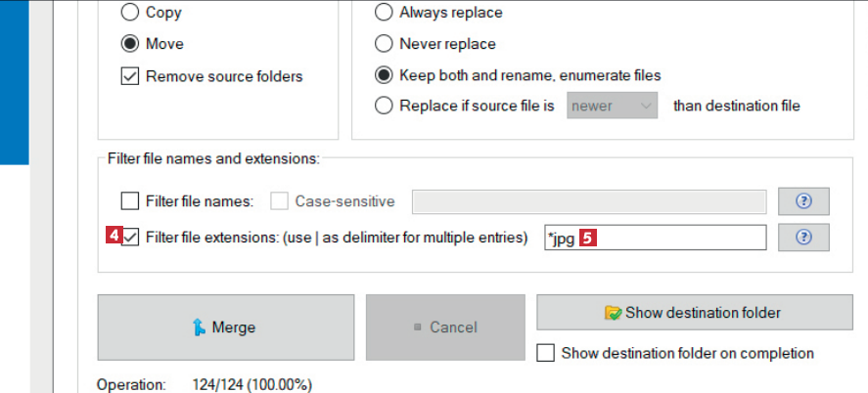Uncheck Filter file extensions checkbox

131,237
